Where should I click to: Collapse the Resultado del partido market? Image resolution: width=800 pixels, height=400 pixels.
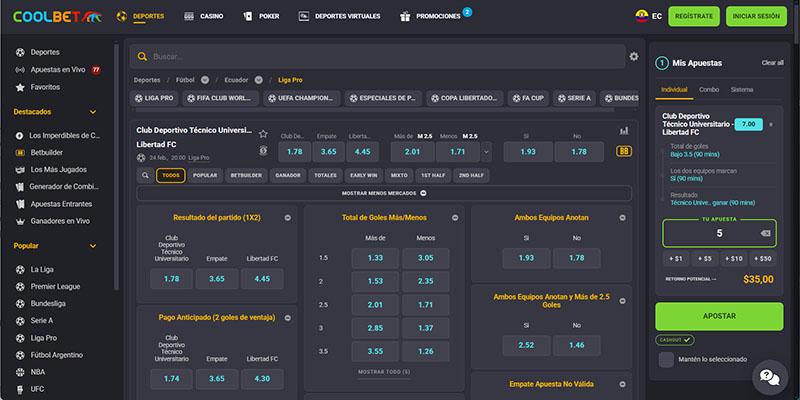pos(288,218)
